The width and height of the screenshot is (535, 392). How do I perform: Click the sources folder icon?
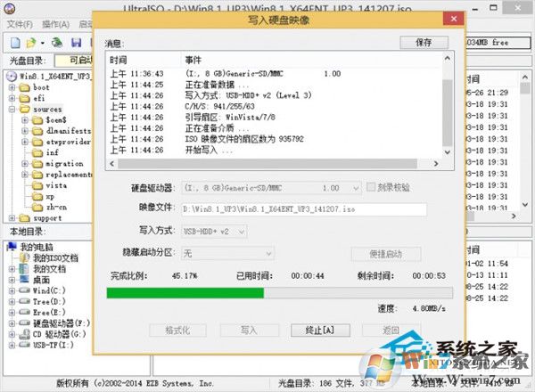(25, 110)
